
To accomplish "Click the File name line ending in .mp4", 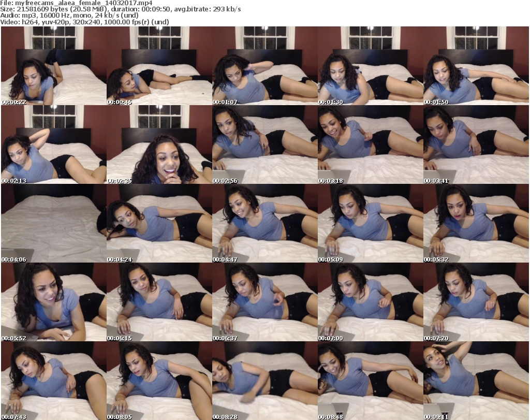I will pyautogui.click(x=77, y=3).
